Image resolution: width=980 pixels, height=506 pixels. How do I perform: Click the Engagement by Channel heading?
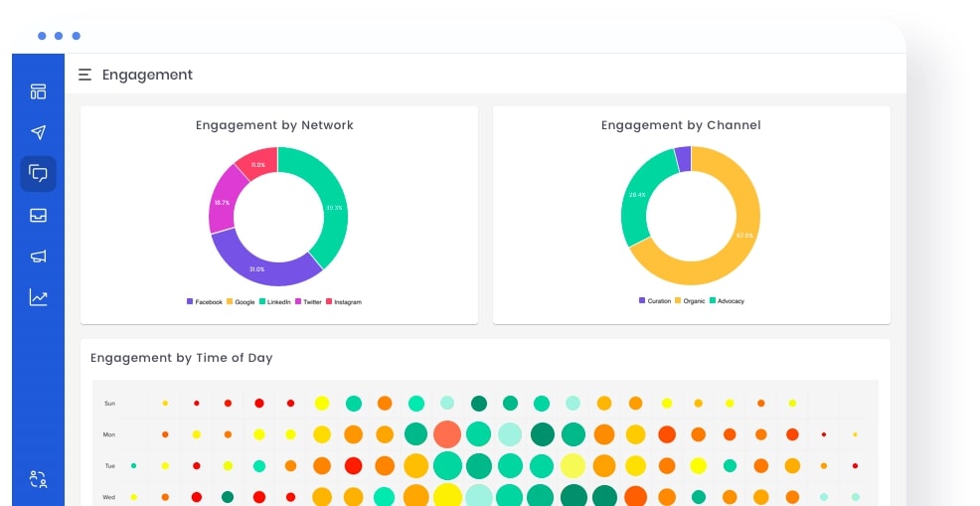[681, 125]
